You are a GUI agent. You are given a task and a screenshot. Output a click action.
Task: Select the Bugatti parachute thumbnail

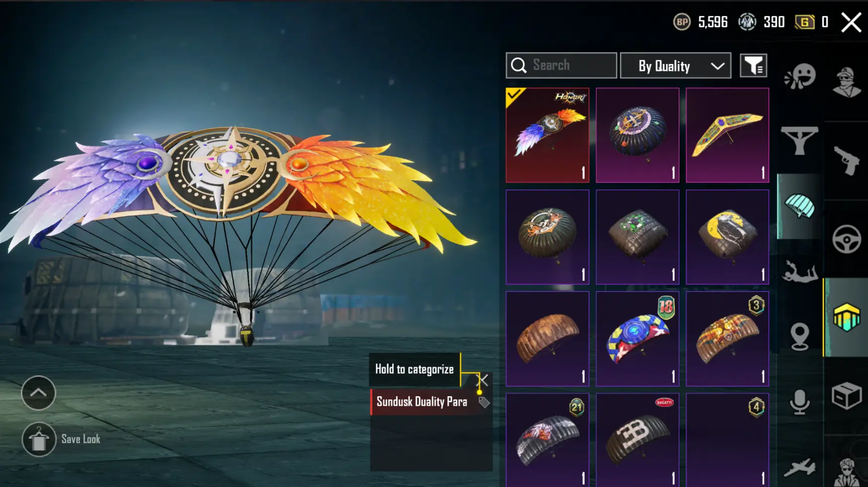pos(637,440)
